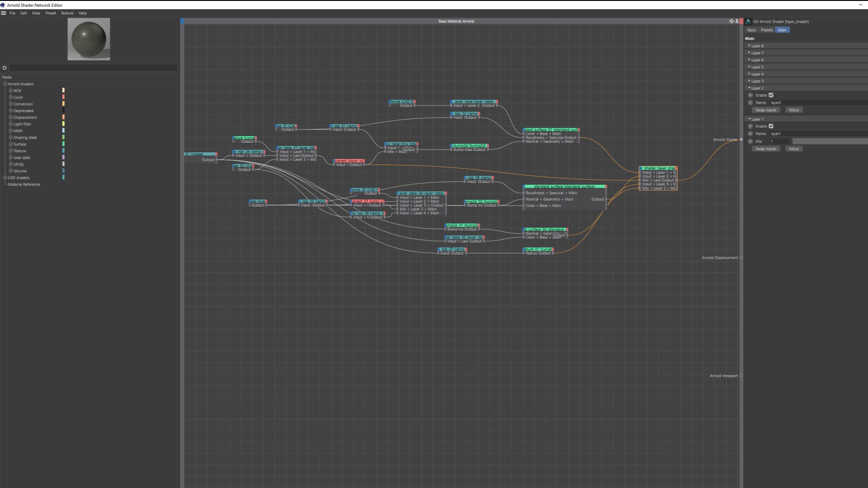Click the Move button under Layer 1
The height and width of the screenshot is (488, 868).
(793, 149)
